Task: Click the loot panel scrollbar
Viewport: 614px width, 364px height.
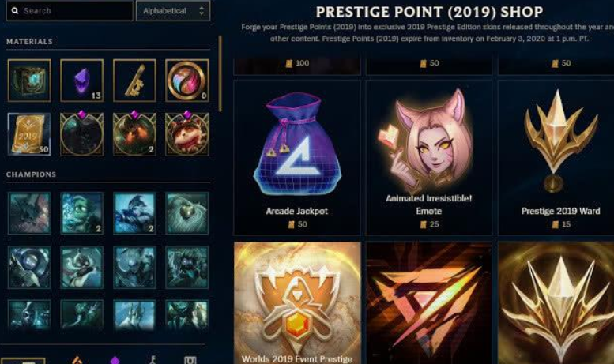Action: click(x=220, y=73)
